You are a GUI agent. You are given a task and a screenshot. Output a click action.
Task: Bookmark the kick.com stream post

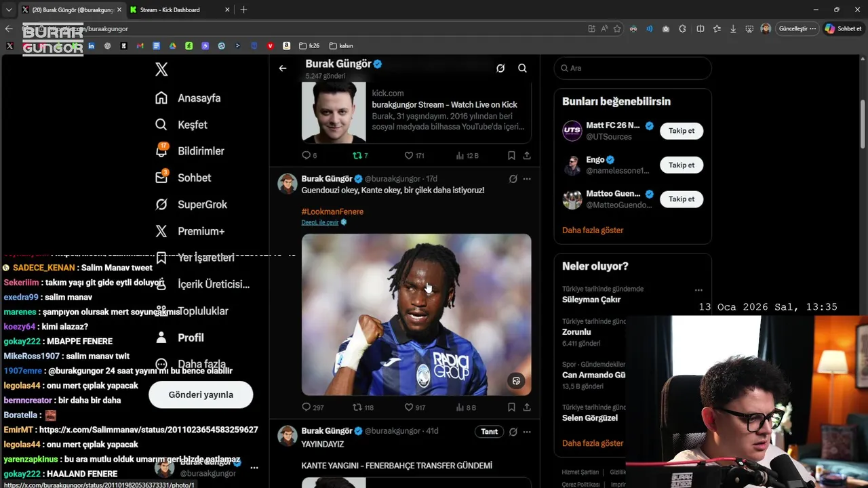pos(511,155)
